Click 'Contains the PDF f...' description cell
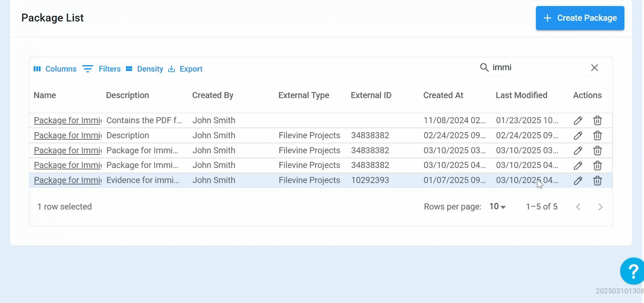The height and width of the screenshot is (303, 644). pyautogui.click(x=144, y=120)
